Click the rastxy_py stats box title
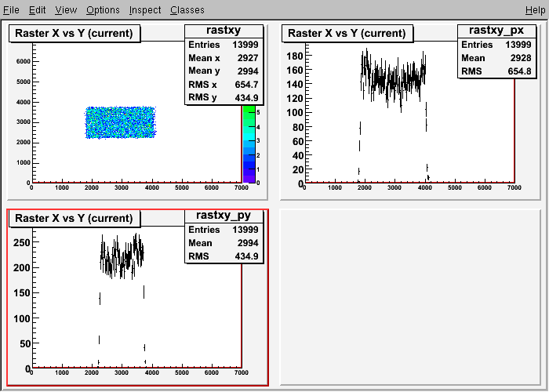The image size is (549, 392). point(224,216)
